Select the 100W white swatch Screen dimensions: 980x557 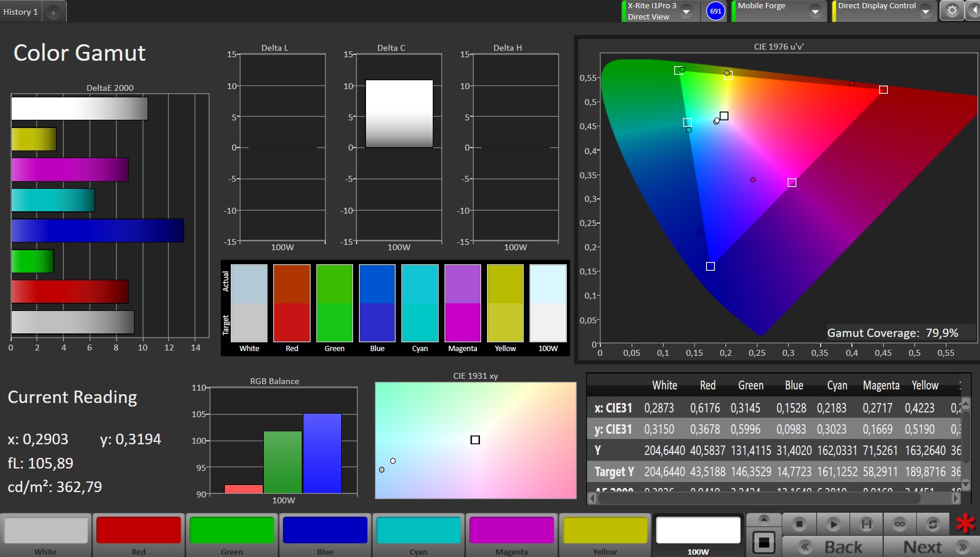(x=698, y=530)
